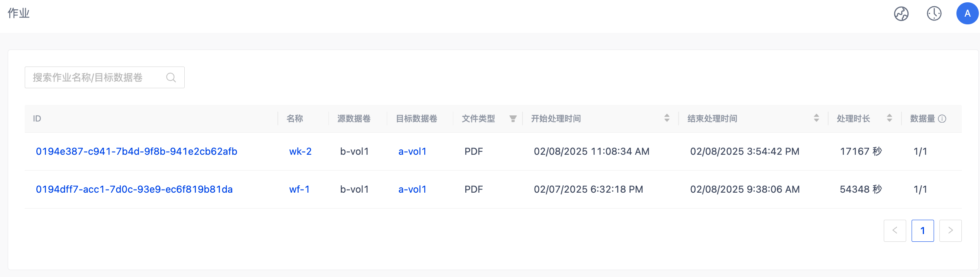
Task: Click the 文件类型 column header
Action: coord(478,119)
